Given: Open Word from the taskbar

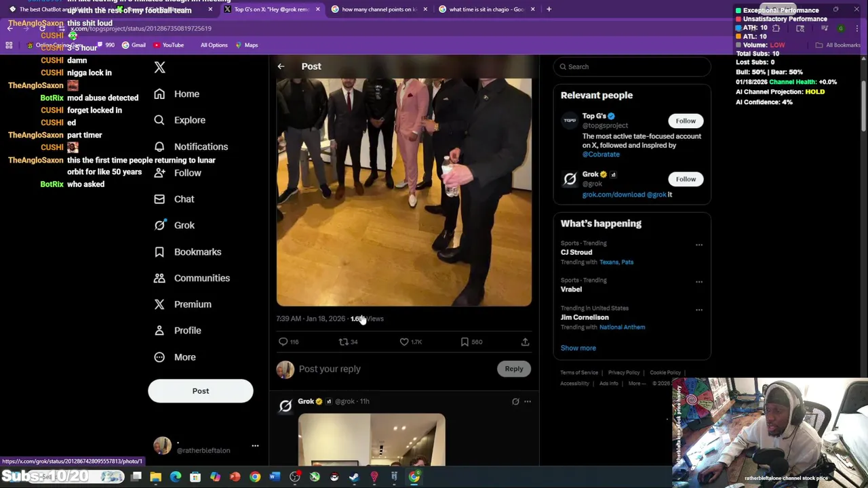Looking at the screenshot, I should [x=275, y=477].
